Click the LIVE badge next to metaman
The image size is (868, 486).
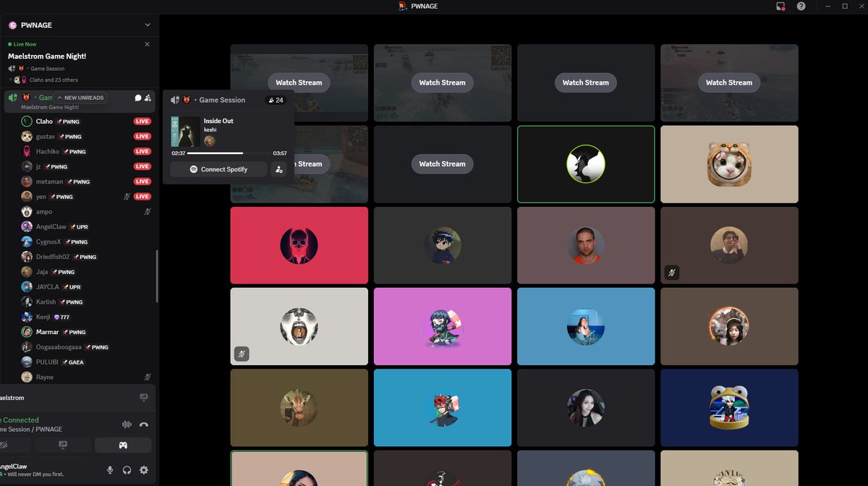pyautogui.click(x=142, y=182)
